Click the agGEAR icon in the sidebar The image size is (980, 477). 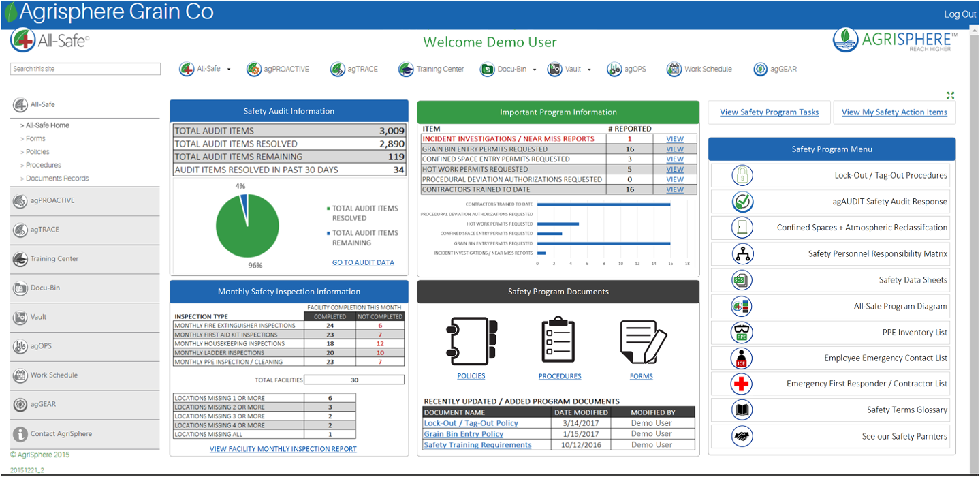pos(20,404)
